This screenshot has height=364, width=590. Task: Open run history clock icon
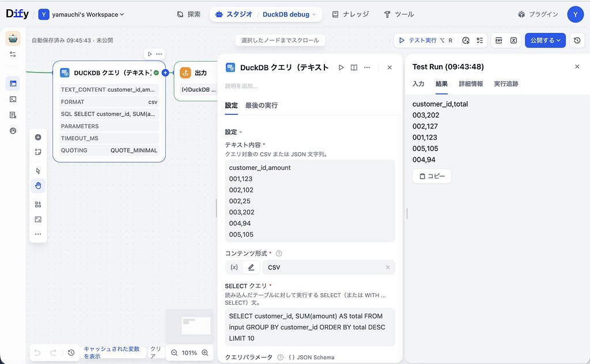(466, 40)
